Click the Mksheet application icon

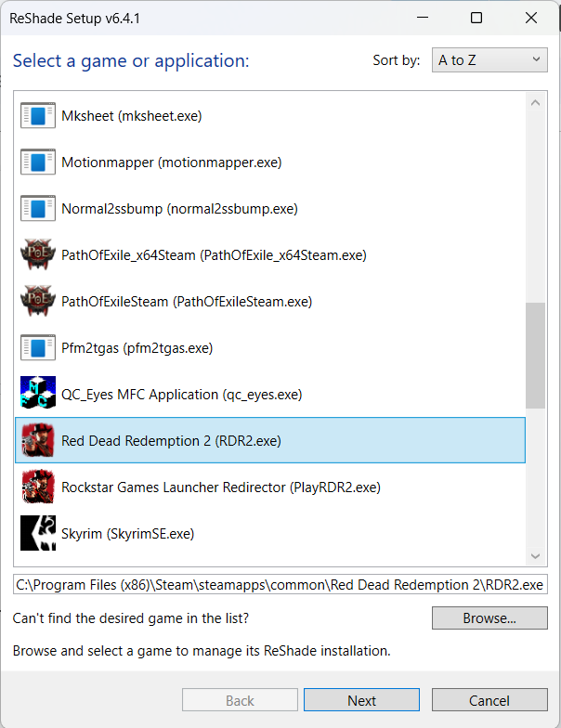pyautogui.click(x=38, y=115)
